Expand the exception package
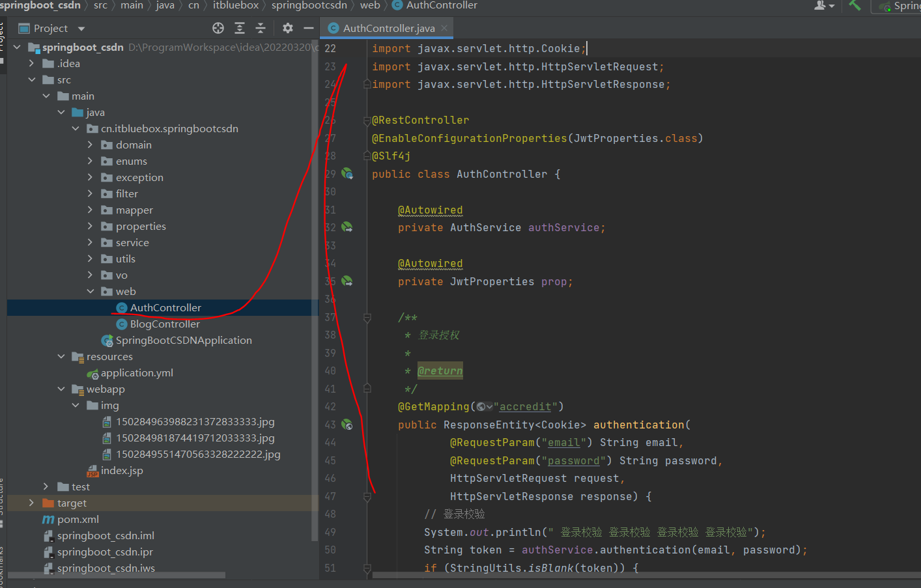The height and width of the screenshot is (588, 921). 90,177
